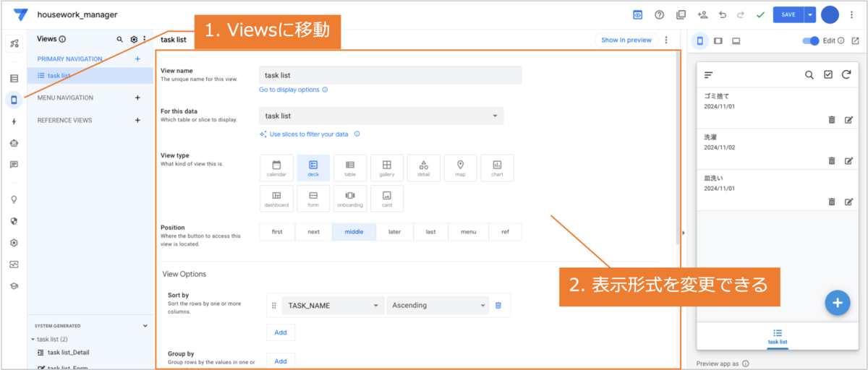This screenshot has width=868, height=370.
Task: Open the Chat apps robot section
Action: pos(14,143)
